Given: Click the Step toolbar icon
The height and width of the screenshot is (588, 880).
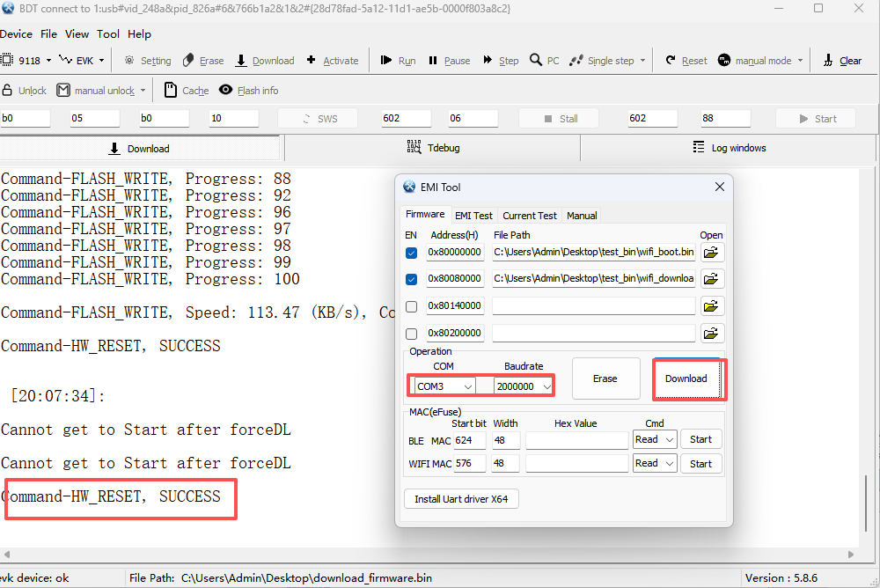Looking at the screenshot, I should 488,60.
